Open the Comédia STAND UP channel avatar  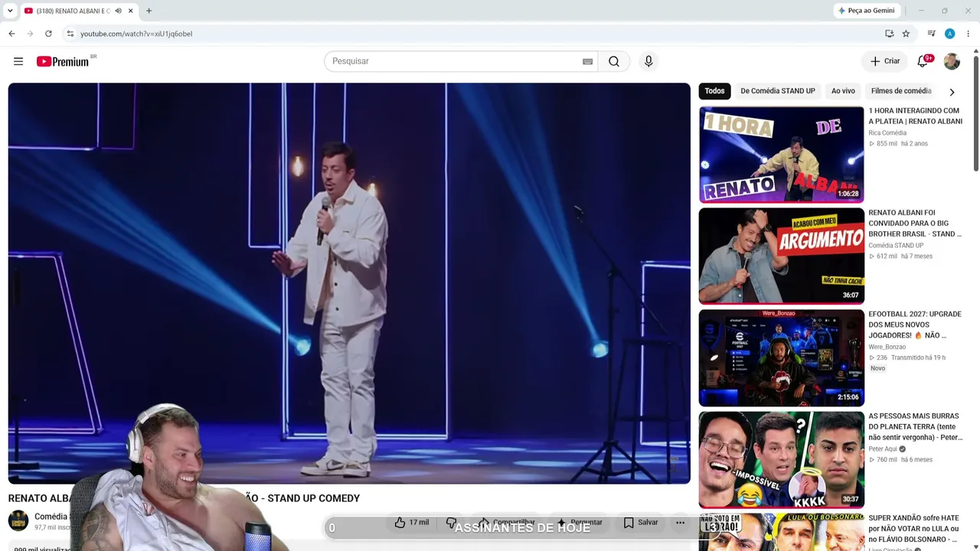18,520
